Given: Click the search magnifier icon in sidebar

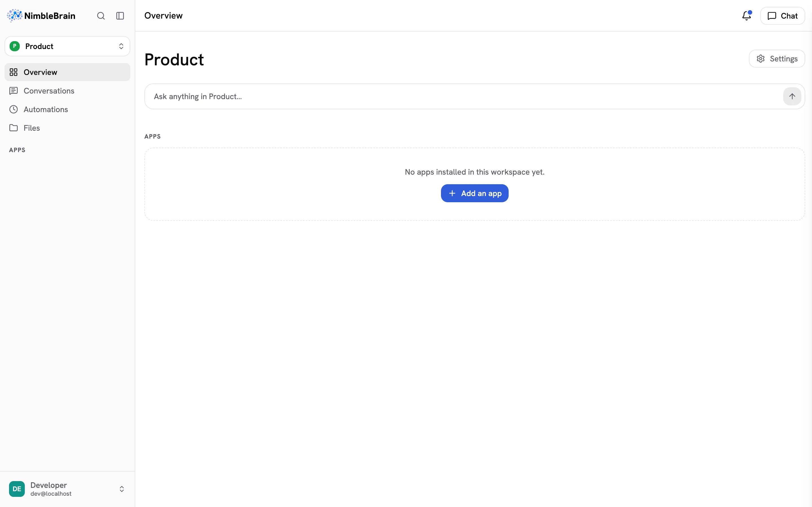Looking at the screenshot, I should [101, 16].
